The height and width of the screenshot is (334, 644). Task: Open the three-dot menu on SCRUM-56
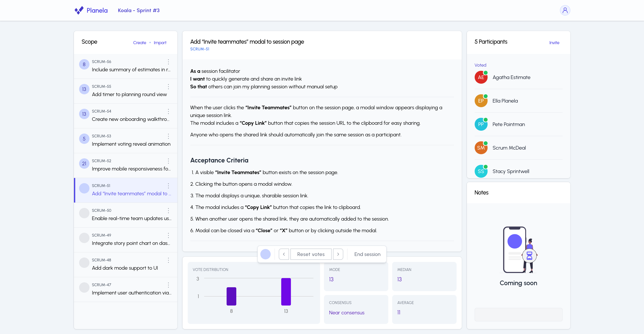pos(168,62)
